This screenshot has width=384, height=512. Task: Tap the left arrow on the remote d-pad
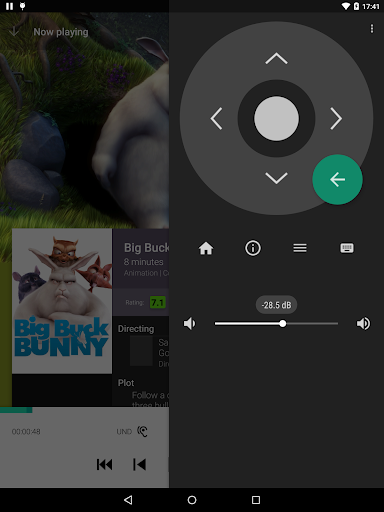coord(216,118)
